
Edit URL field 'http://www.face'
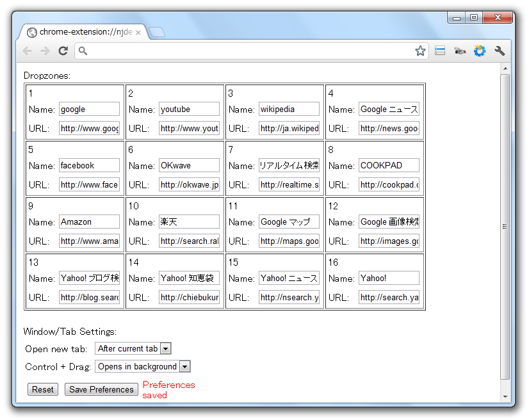point(90,184)
